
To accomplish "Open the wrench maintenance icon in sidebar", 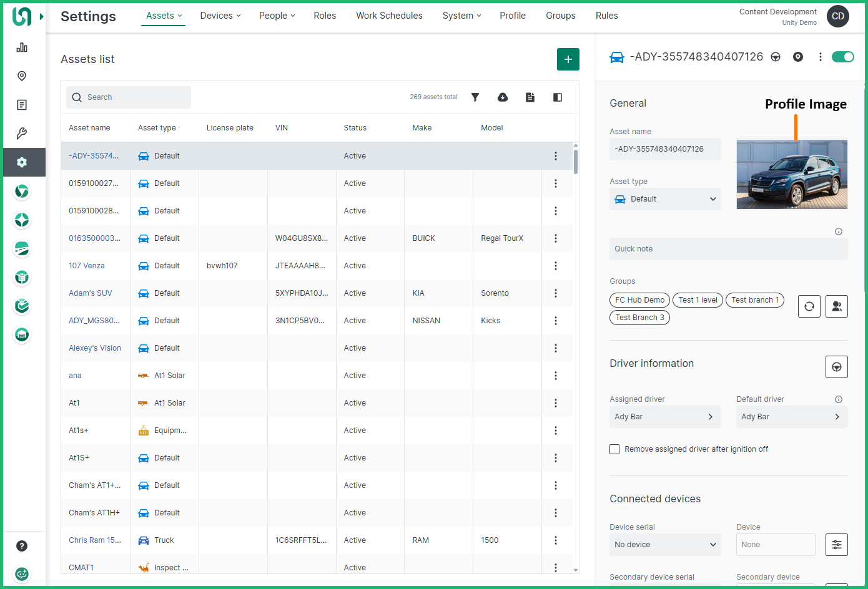I will point(22,134).
